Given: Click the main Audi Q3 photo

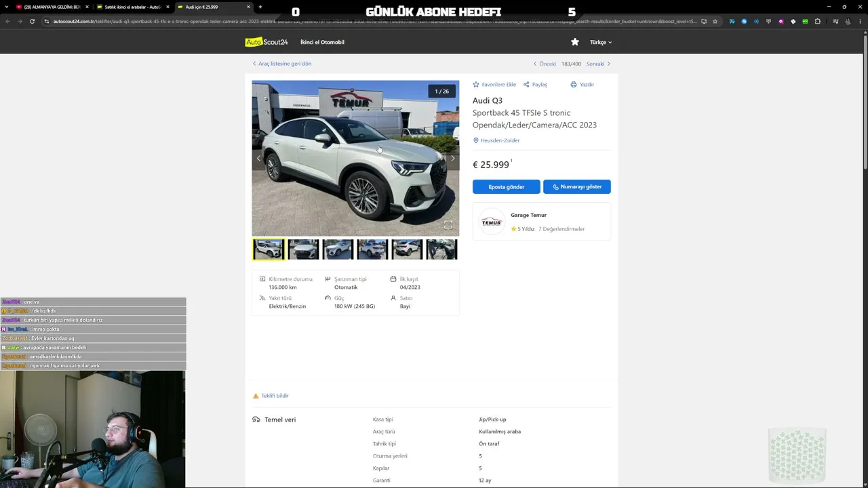Looking at the screenshot, I should [x=355, y=158].
